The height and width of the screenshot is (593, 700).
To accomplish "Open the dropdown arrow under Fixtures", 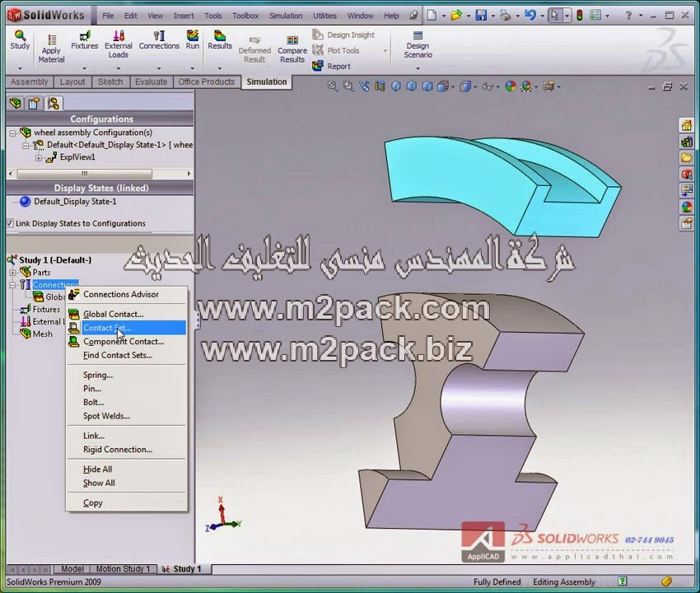I will [x=84, y=68].
